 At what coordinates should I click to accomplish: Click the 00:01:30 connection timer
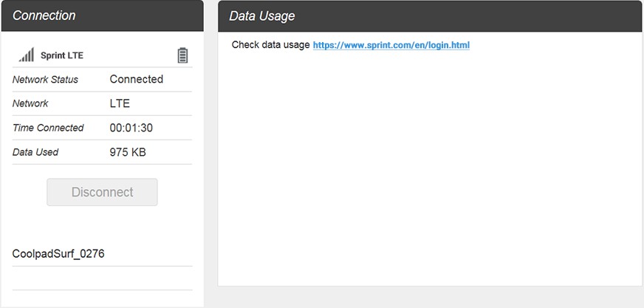[131, 128]
